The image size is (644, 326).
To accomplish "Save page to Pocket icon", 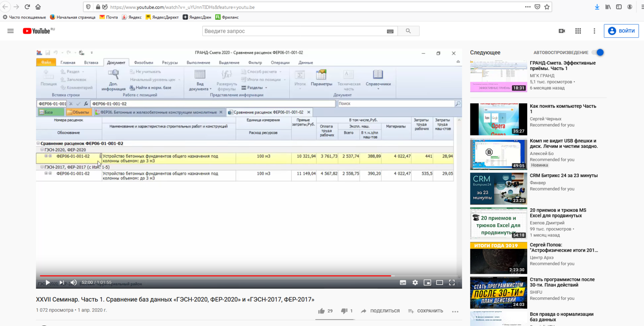I will 537,7.
